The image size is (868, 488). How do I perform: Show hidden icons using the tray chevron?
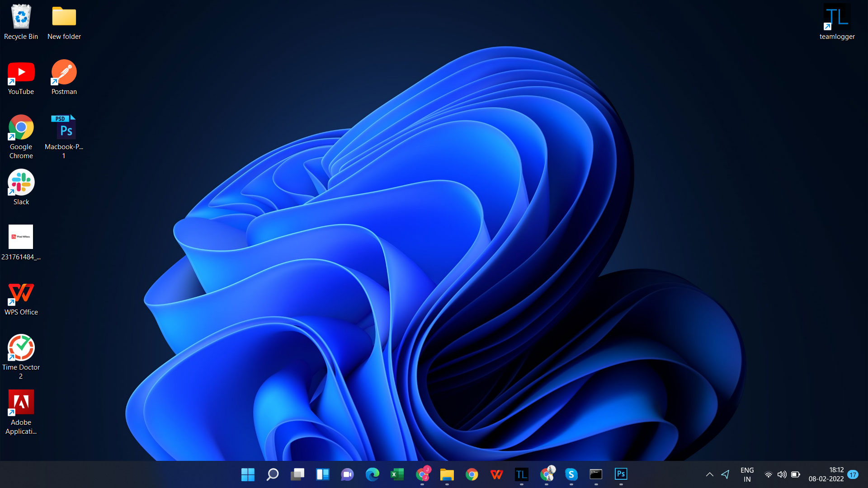point(709,474)
